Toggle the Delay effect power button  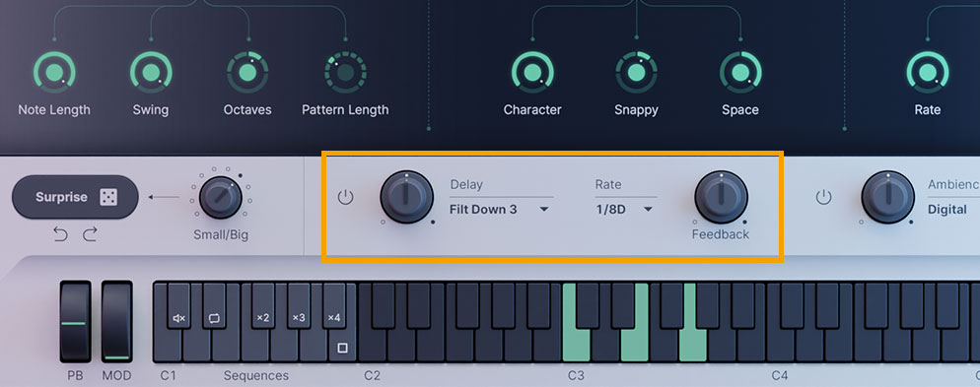coord(346,198)
